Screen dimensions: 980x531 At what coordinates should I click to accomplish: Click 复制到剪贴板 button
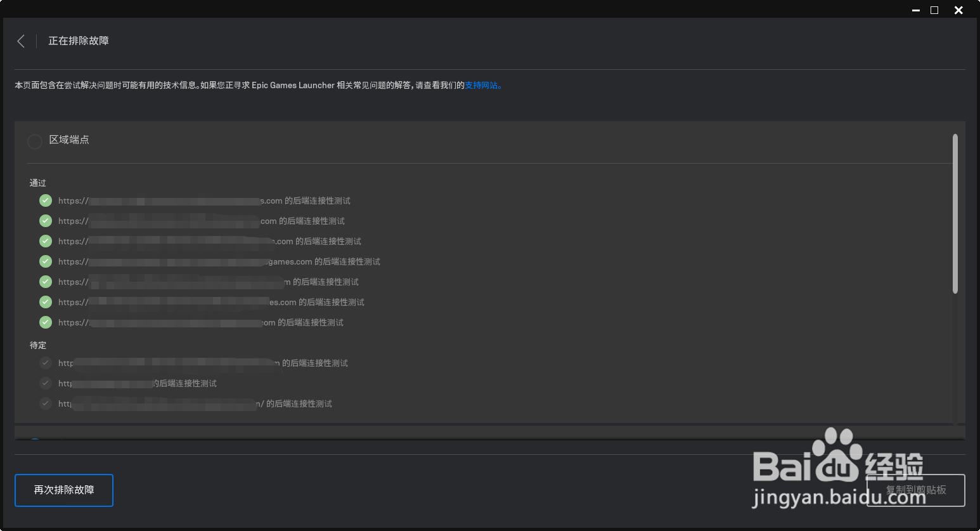916,490
